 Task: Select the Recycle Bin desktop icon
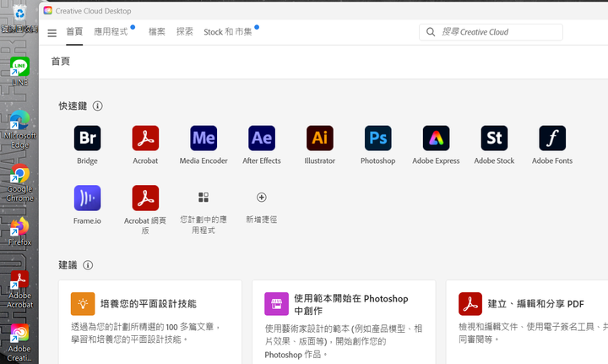(19, 19)
